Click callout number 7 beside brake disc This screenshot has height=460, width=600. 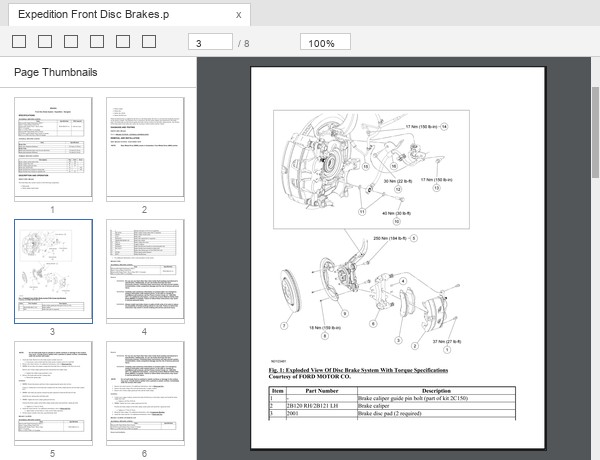click(284, 326)
